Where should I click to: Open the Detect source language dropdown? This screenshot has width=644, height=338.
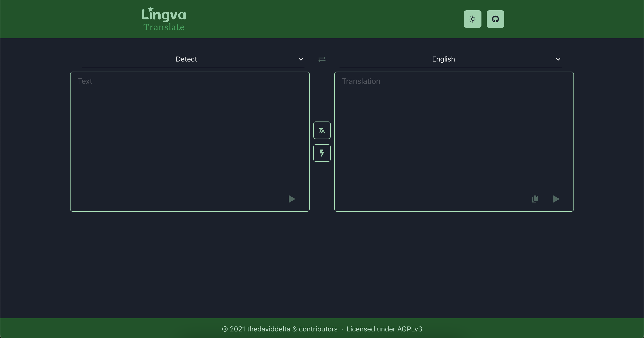[193, 59]
